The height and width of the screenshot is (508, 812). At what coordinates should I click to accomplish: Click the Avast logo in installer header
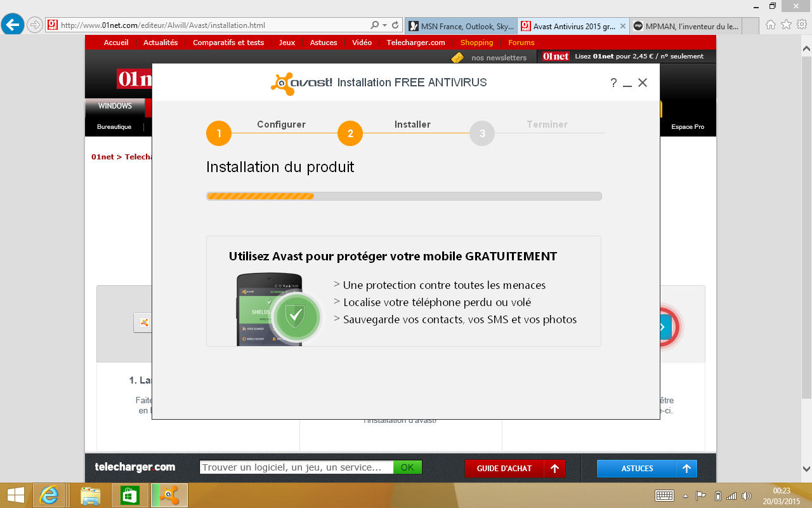[x=301, y=83]
